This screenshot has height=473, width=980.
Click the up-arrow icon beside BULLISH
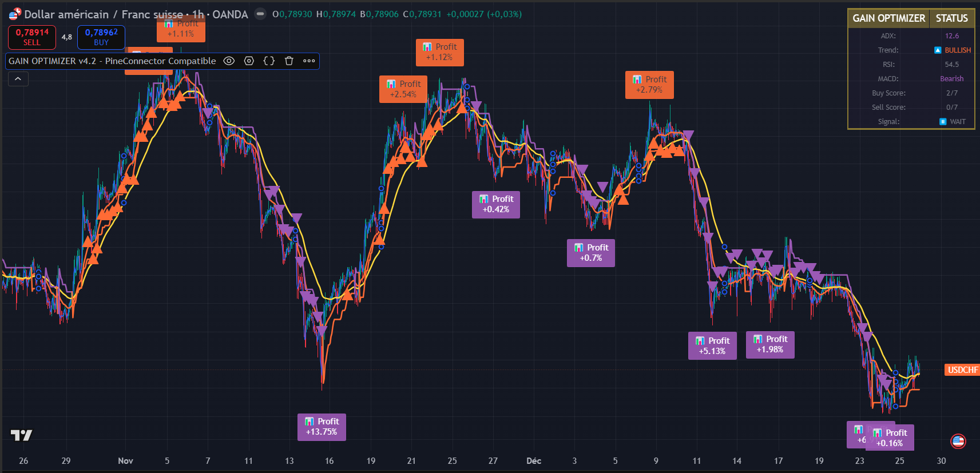(x=938, y=50)
